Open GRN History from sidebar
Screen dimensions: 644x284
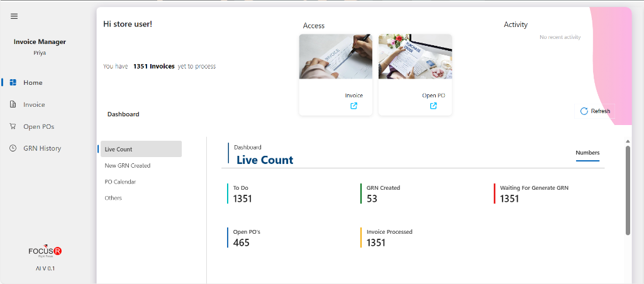[42, 148]
